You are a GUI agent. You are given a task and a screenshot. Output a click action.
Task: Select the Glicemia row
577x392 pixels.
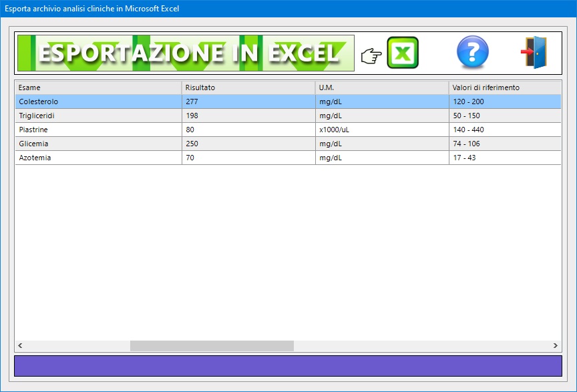click(288, 144)
